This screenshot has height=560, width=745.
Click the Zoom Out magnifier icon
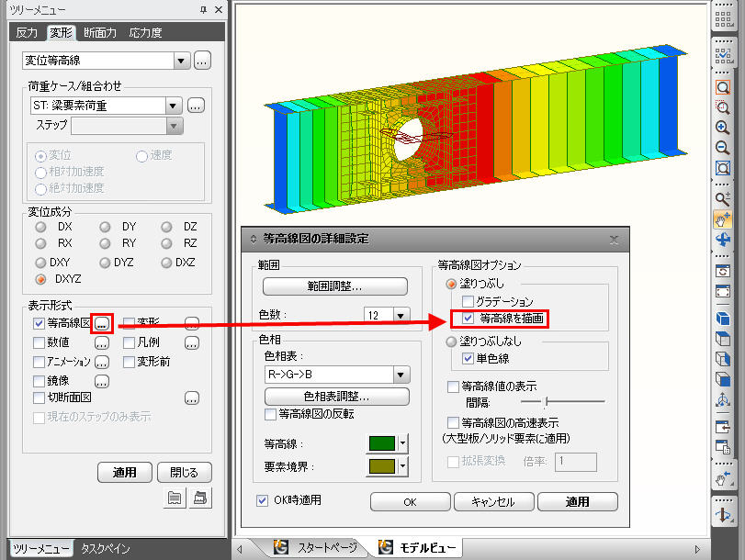coord(723,148)
